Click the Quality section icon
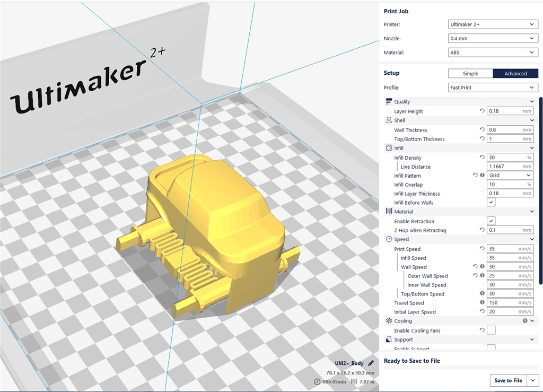Image resolution: width=543 pixels, height=392 pixels. tap(390, 101)
